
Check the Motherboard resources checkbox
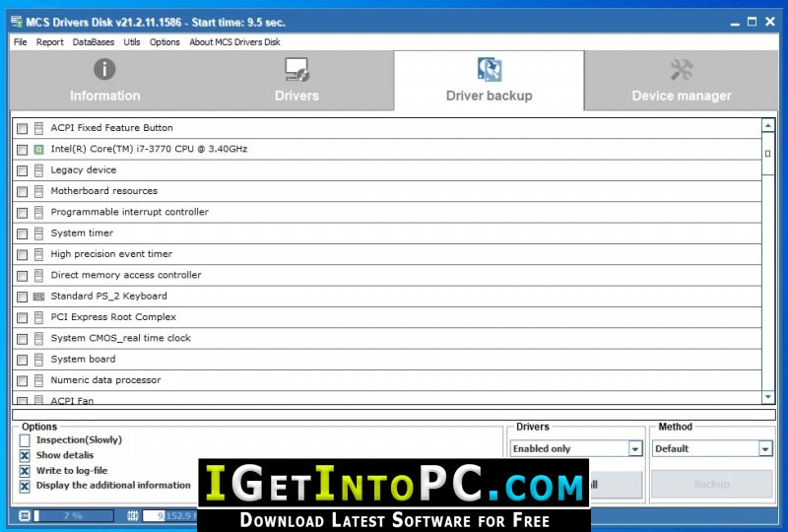pyautogui.click(x=22, y=191)
